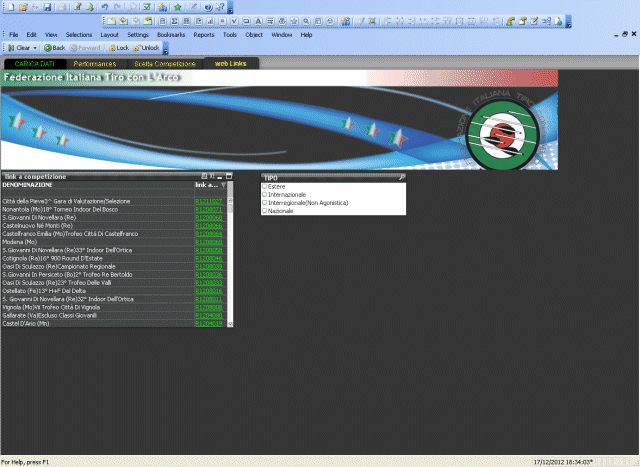Create Bookmark Object star icon
The height and width of the screenshot is (467, 640).
coord(294,21)
